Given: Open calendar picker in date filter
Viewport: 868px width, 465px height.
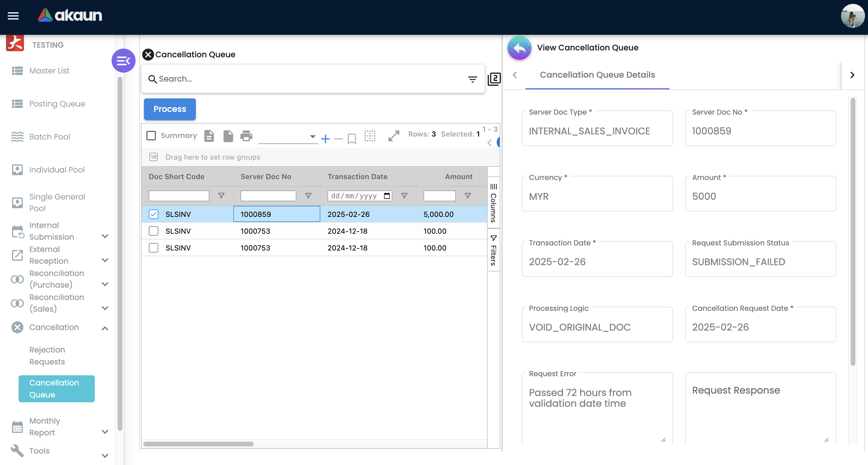Looking at the screenshot, I should tap(387, 195).
